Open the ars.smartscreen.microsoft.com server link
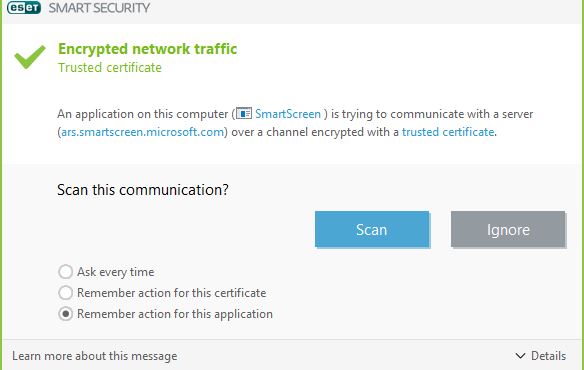Screen dimensions: 584x370 pos(142,132)
